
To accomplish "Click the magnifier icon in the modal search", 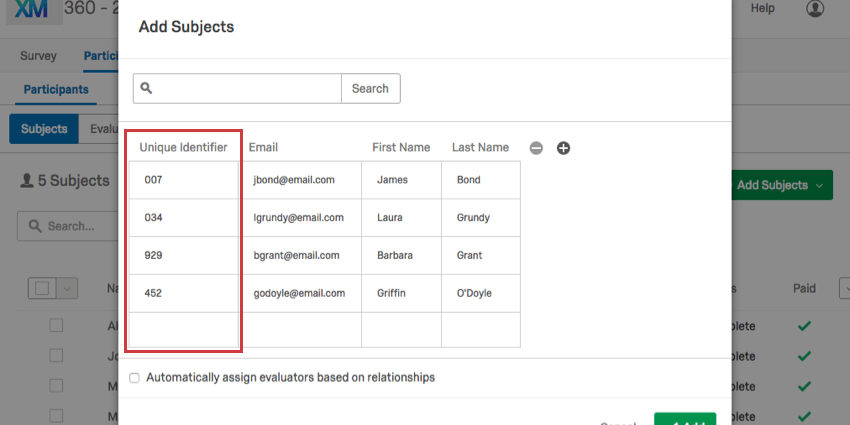I will pos(147,88).
